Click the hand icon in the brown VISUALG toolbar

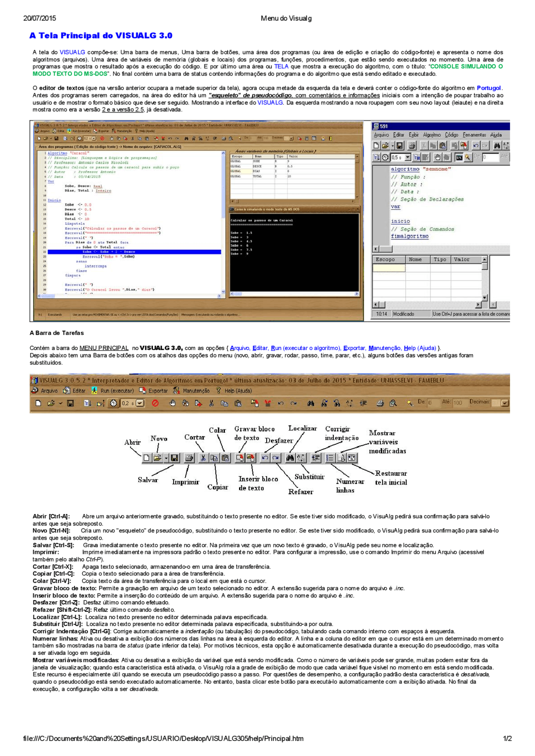point(172,403)
